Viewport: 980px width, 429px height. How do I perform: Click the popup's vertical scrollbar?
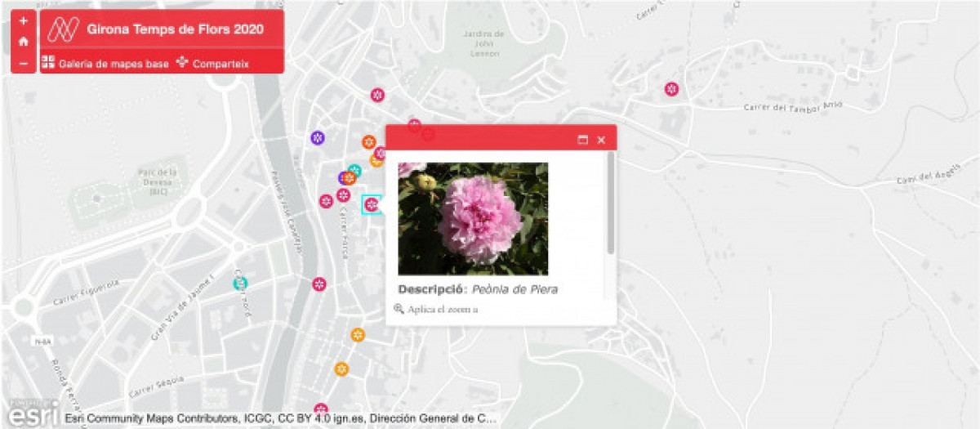tap(610, 204)
